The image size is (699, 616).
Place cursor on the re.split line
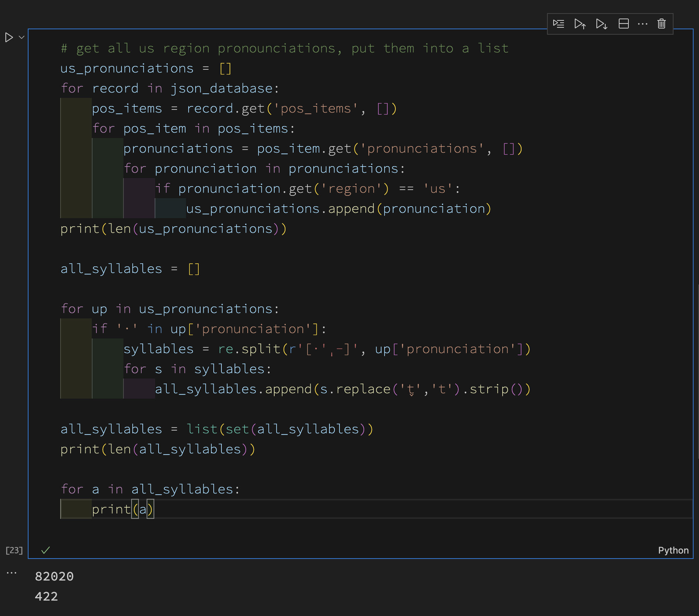(x=326, y=349)
